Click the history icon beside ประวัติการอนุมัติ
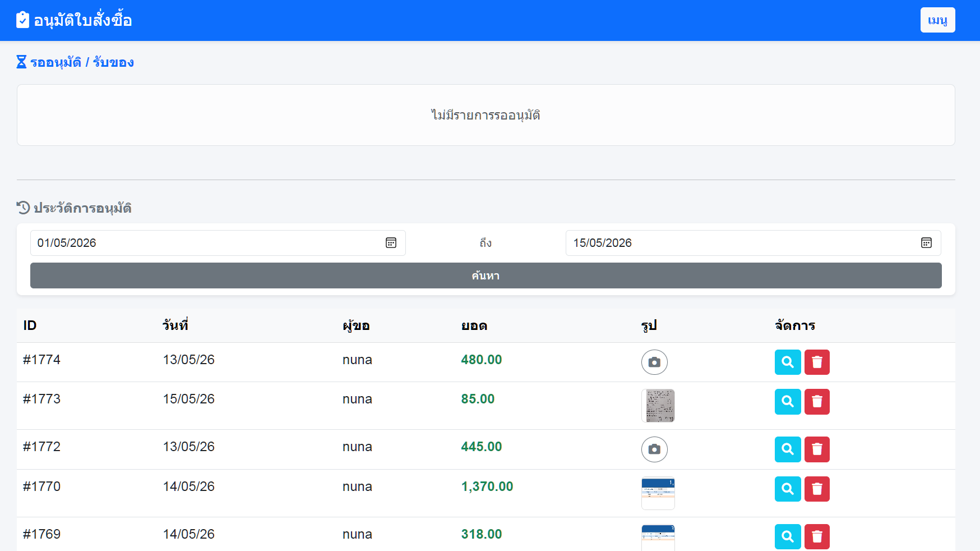This screenshot has width=980, height=551. click(x=23, y=208)
